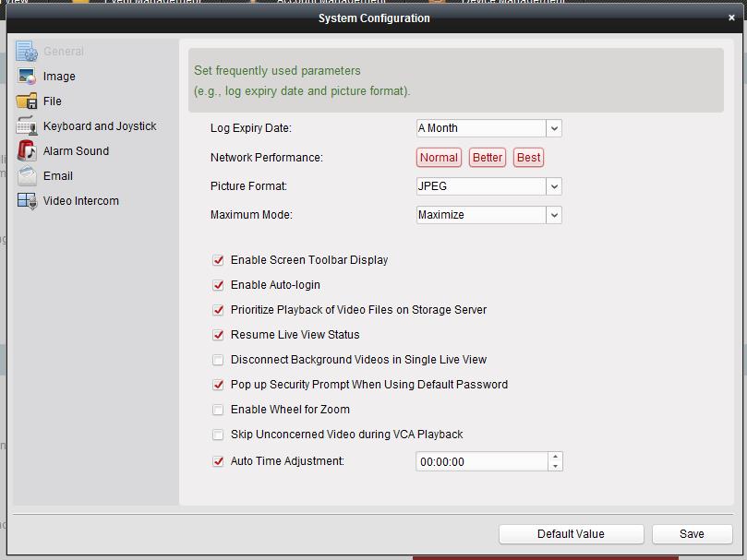Expand the Log Expiry Date dropdown
Image resolution: width=747 pixels, height=560 pixels.
pyautogui.click(x=553, y=128)
